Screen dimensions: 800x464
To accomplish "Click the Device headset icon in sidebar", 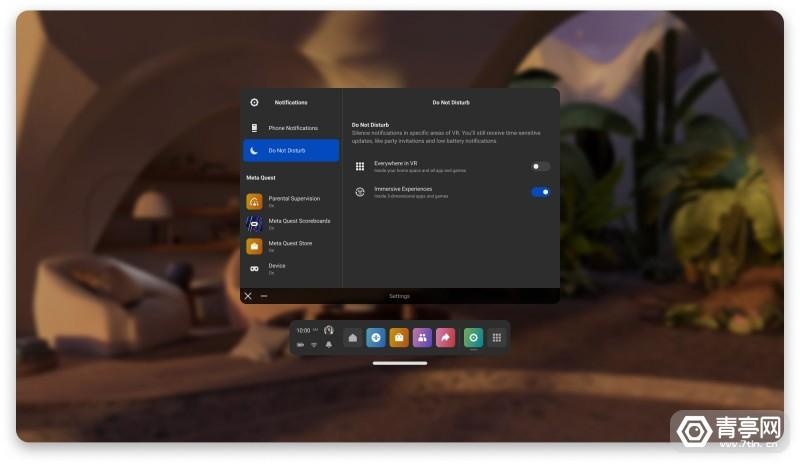I will [x=254, y=269].
